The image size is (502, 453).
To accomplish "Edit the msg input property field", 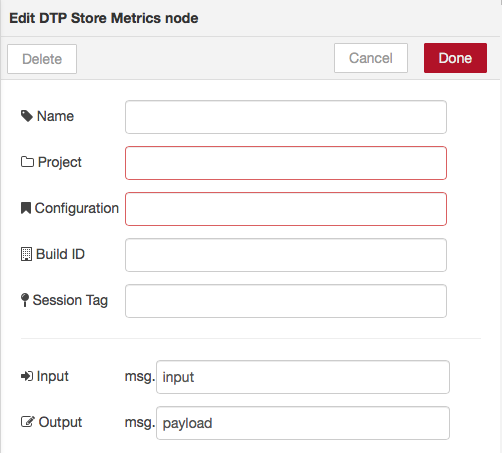I will click(x=303, y=377).
